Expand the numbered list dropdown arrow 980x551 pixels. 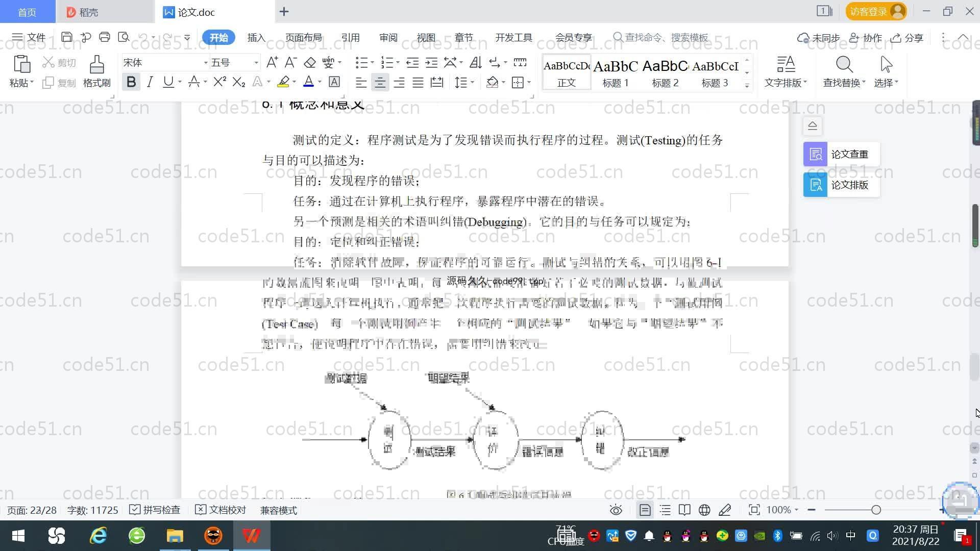[398, 63]
